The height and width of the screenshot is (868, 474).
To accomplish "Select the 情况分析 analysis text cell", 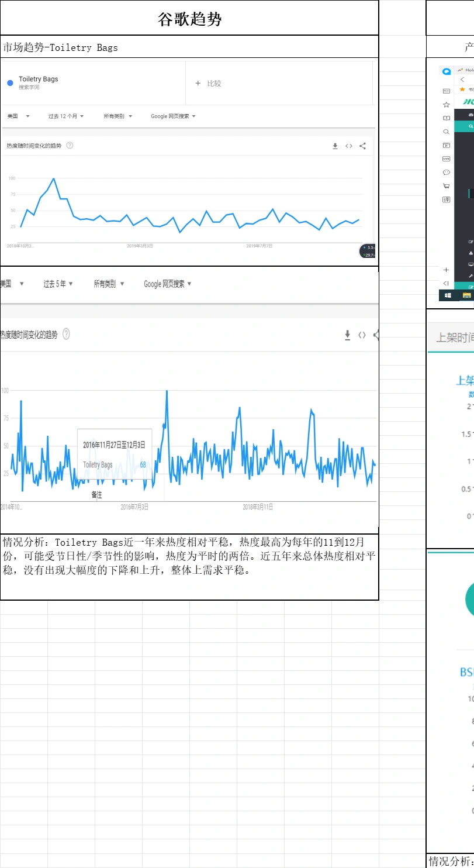I will (x=189, y=567).
